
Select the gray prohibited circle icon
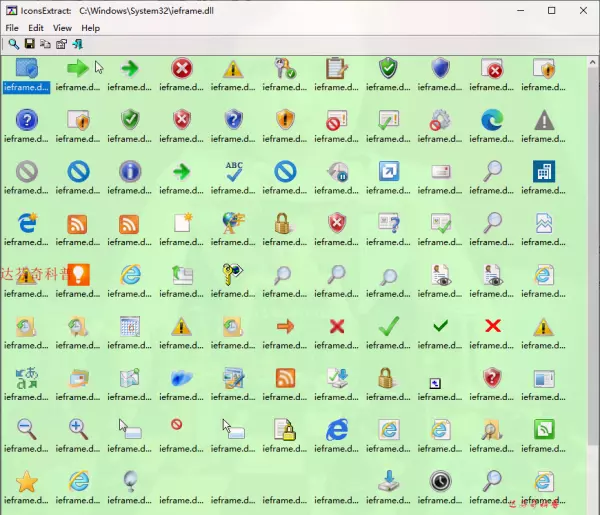pyautogui.click(x=26, y=171)
